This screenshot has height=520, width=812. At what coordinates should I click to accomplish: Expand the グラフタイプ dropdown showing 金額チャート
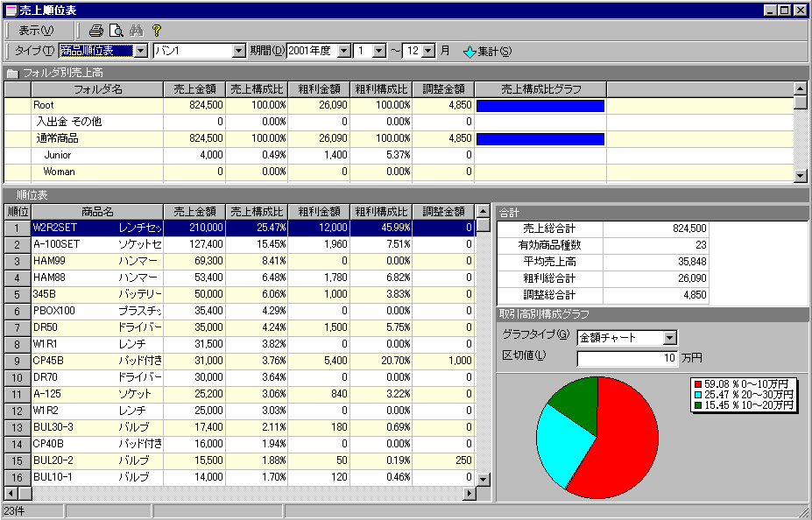coord(670,338)
